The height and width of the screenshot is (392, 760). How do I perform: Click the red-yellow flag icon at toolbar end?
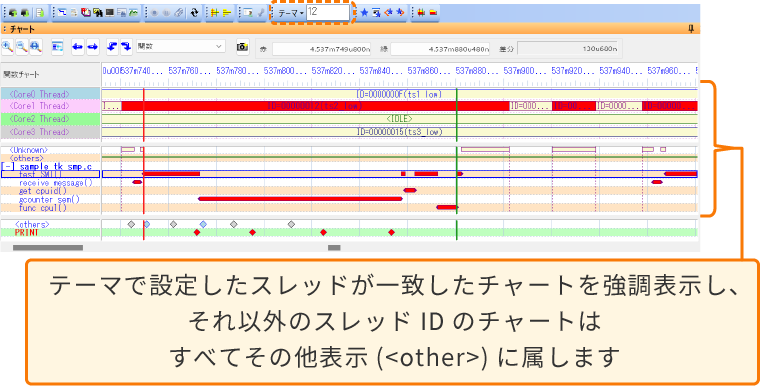pos(433,13)
